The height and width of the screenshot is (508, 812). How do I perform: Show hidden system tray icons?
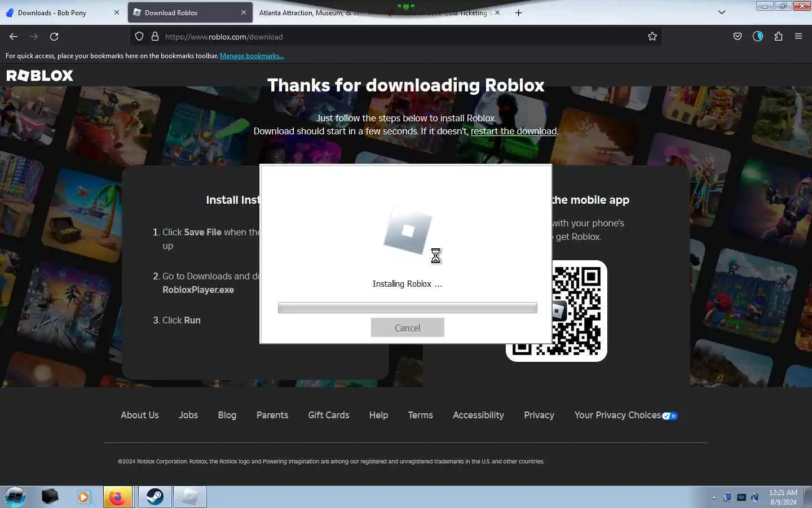714,497
